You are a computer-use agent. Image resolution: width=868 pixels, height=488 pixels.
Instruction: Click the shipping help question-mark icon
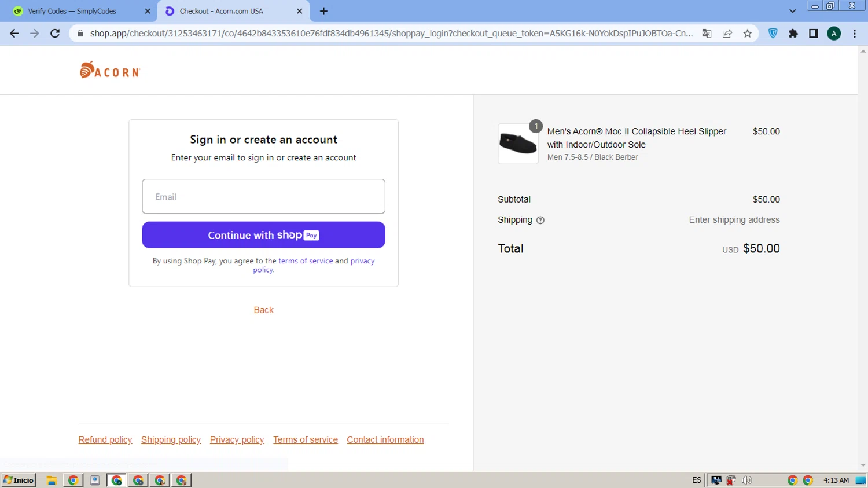tap(540, 221)
